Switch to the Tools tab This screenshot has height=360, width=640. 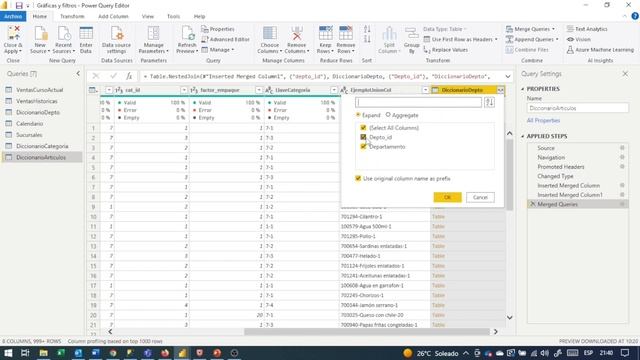pos(173,16)
